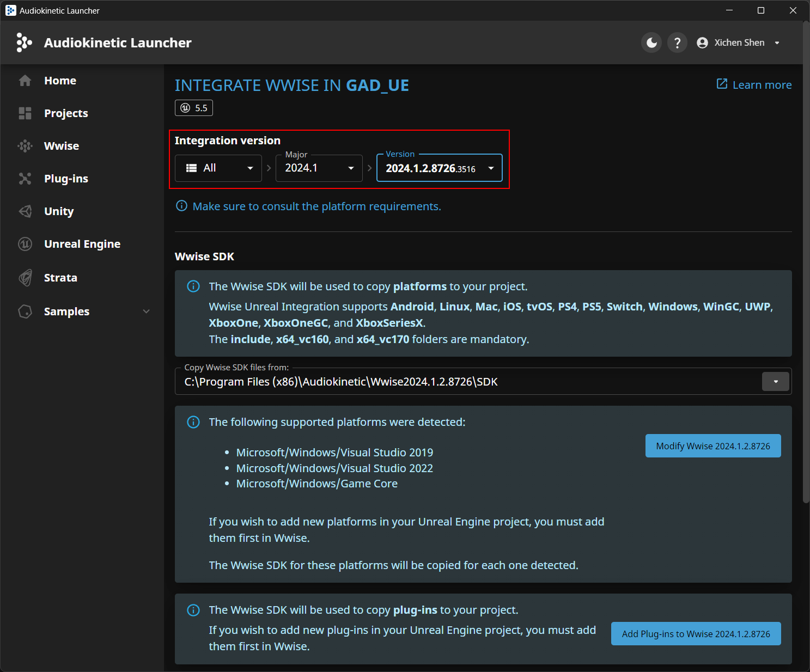Open the SDK path dropdown arrow
Screen dimensions: 810x672
tap(776, 382)
